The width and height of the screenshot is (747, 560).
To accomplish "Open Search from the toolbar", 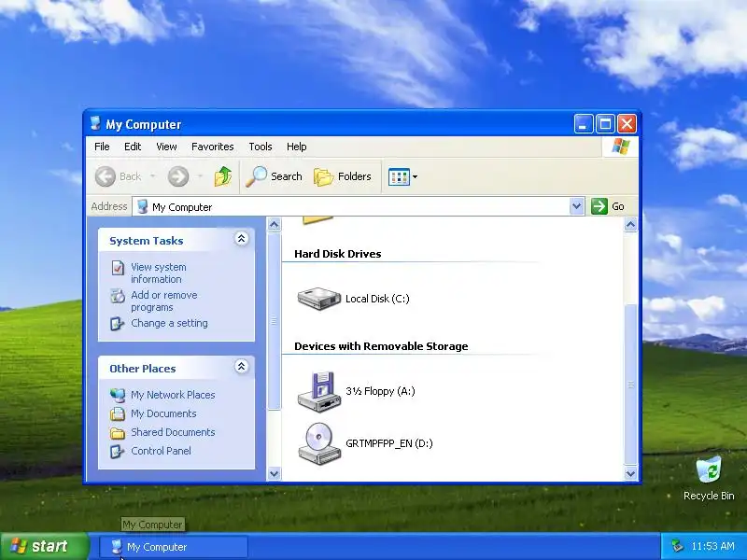I will click(274, 176).
